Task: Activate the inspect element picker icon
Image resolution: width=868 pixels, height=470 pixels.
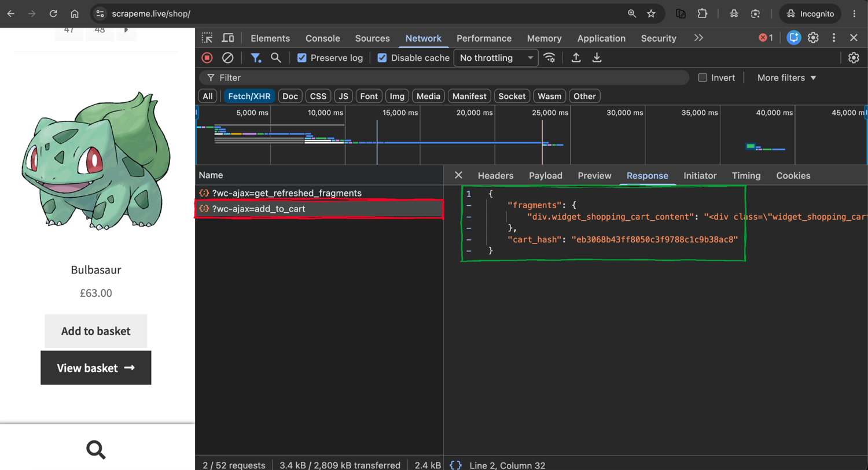Action: [207, 38]
